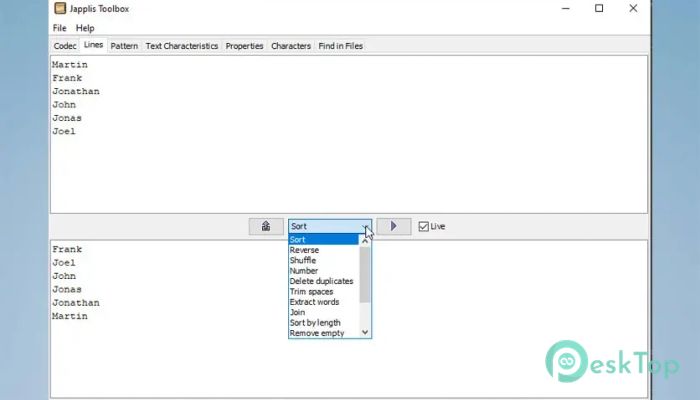
Task: Minimize the Japplis Toolbox window
Action: (566, 8)
